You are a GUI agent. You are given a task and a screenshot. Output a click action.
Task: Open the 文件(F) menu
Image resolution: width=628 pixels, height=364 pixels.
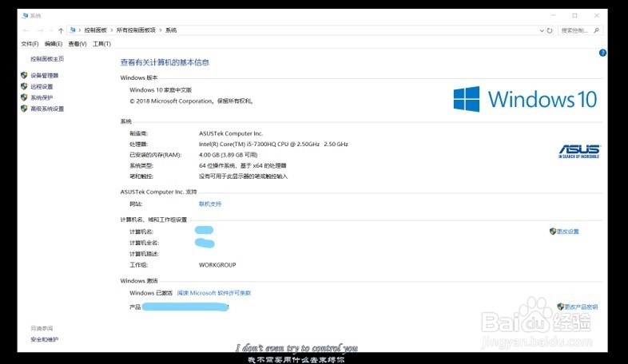coord(30,44)
